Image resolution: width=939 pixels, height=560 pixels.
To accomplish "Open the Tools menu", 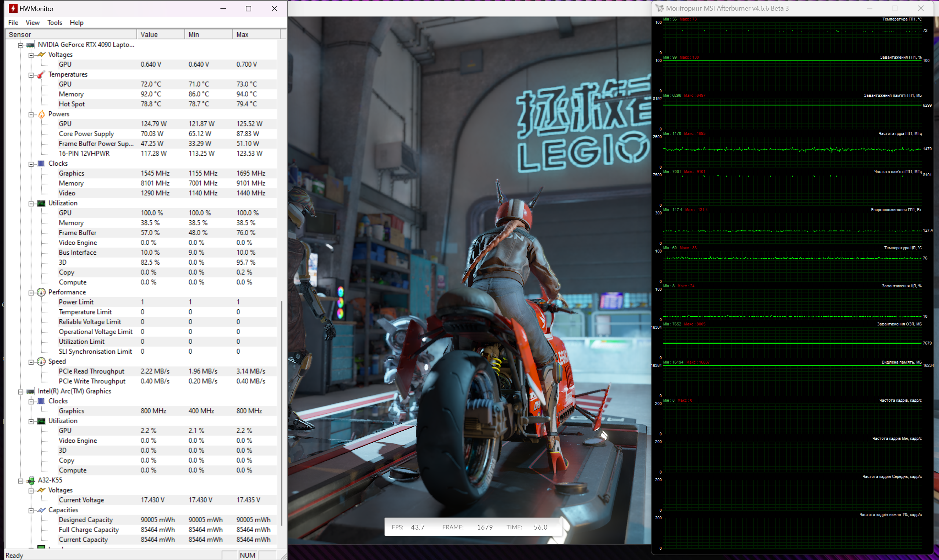I will click(x=54, y=23).
